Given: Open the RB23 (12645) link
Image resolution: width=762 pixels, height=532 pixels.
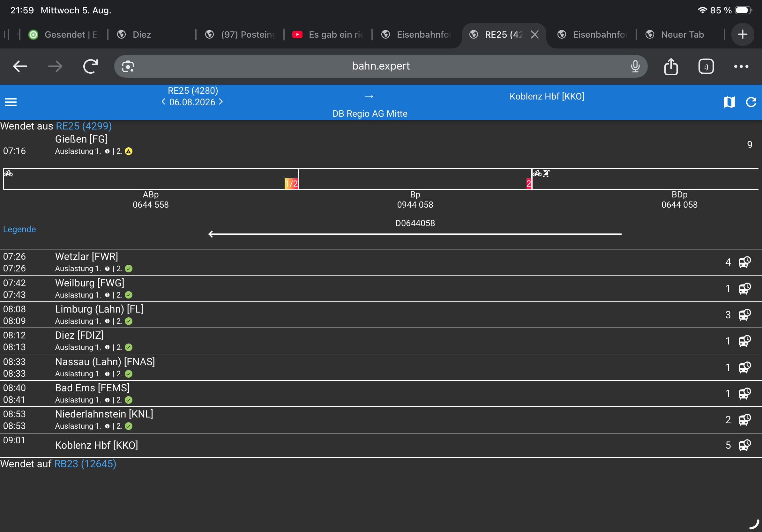Looking at the screenshot, I should click(85, 464).
